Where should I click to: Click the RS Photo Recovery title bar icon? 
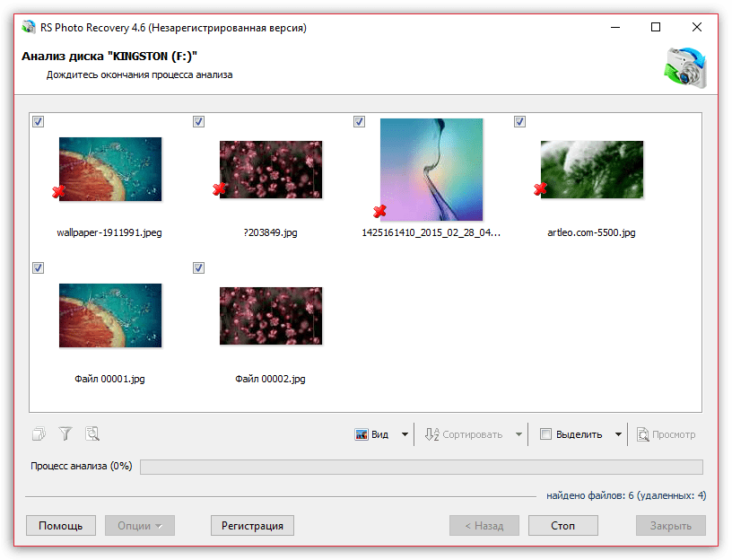click(28, 28)
